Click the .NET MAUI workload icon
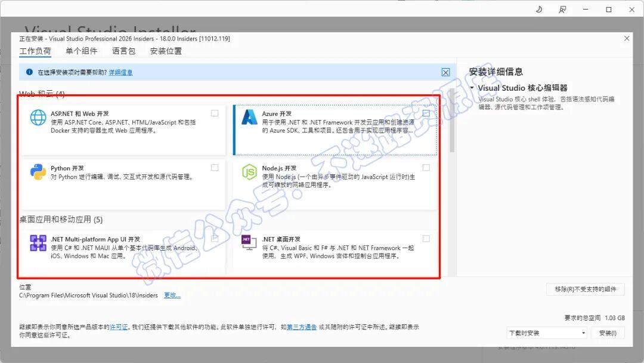 tap(38, 243)
